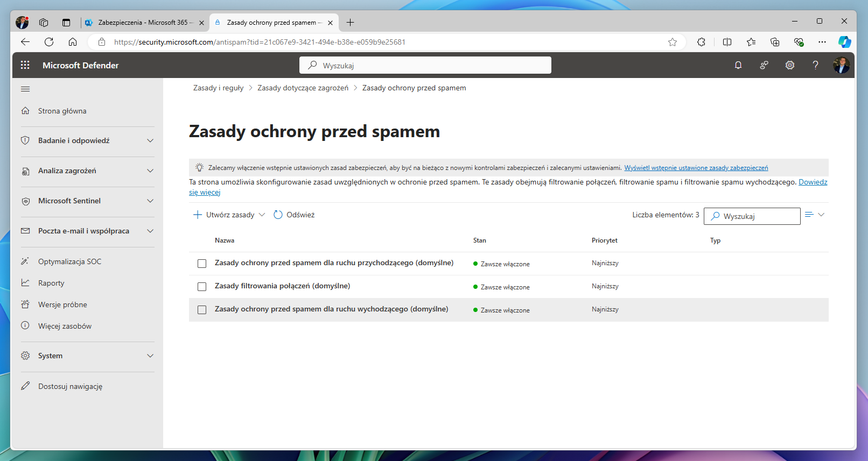Open split screen browser icon
This screenshot has height=461, width=868.
click(x=727, y=42)
